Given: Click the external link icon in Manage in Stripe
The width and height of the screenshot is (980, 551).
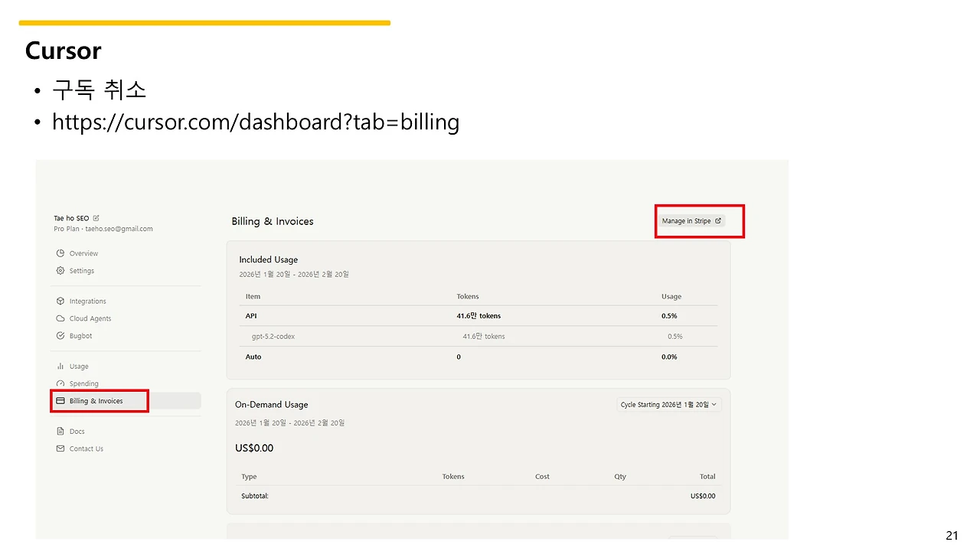Looking at the screenshot, I should [x=718, y=221].
